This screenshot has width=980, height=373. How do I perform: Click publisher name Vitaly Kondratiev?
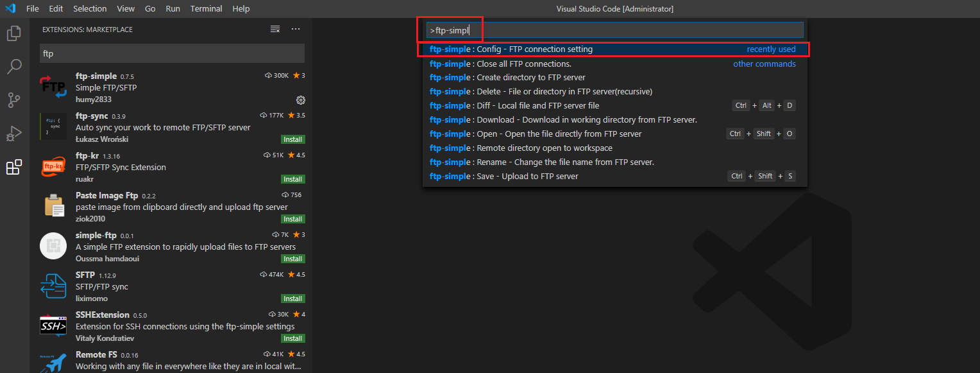click(106, 338)
